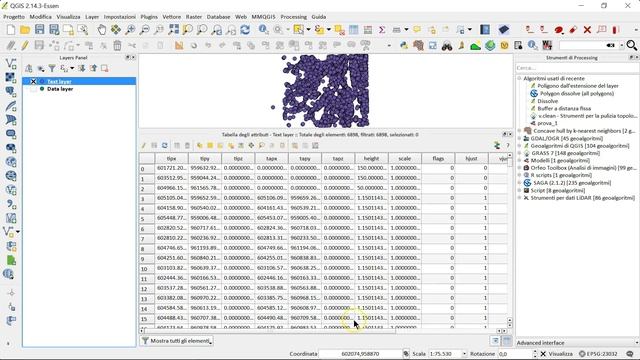Add vector layer from left sidebar
The image size is (640, 360).
pos(11,63)
